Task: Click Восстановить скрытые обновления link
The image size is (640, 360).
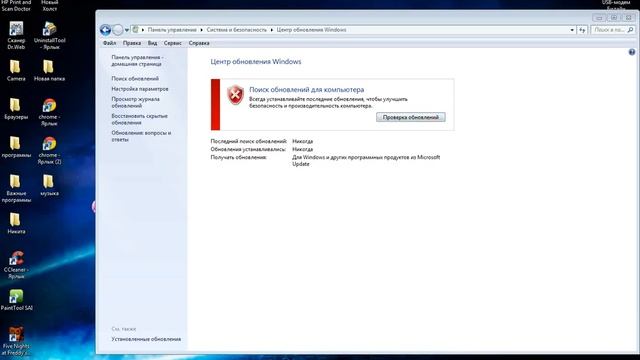Action: pyautogui.click(x=140, y=119)
